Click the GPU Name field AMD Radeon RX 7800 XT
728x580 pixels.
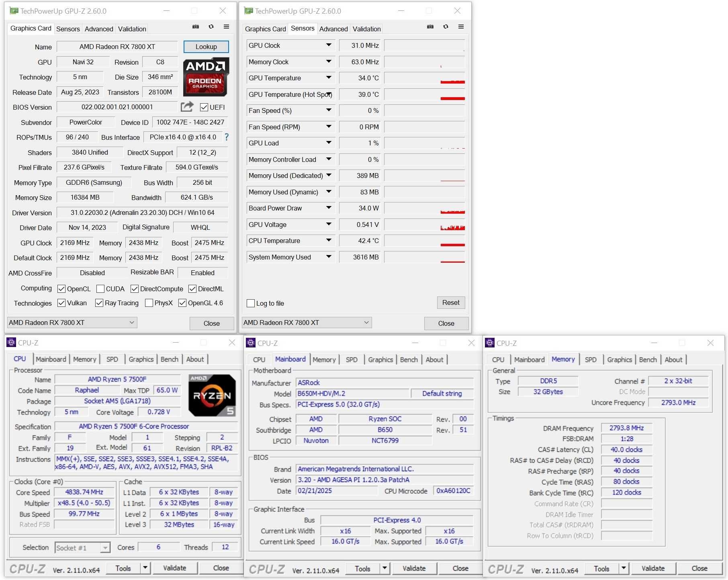[117, 47]
